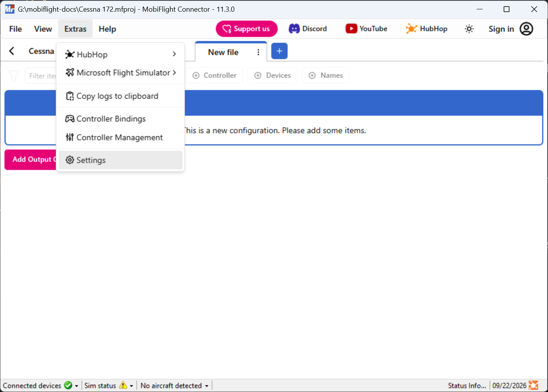Click the date 09/22/2026 in status bar
548x392 pixels.
509,385
